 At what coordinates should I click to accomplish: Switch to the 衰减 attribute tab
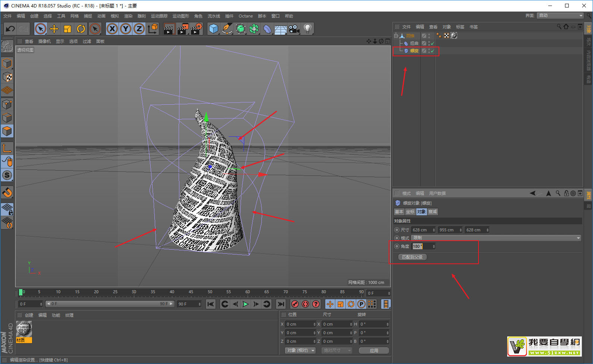[433, 212]
